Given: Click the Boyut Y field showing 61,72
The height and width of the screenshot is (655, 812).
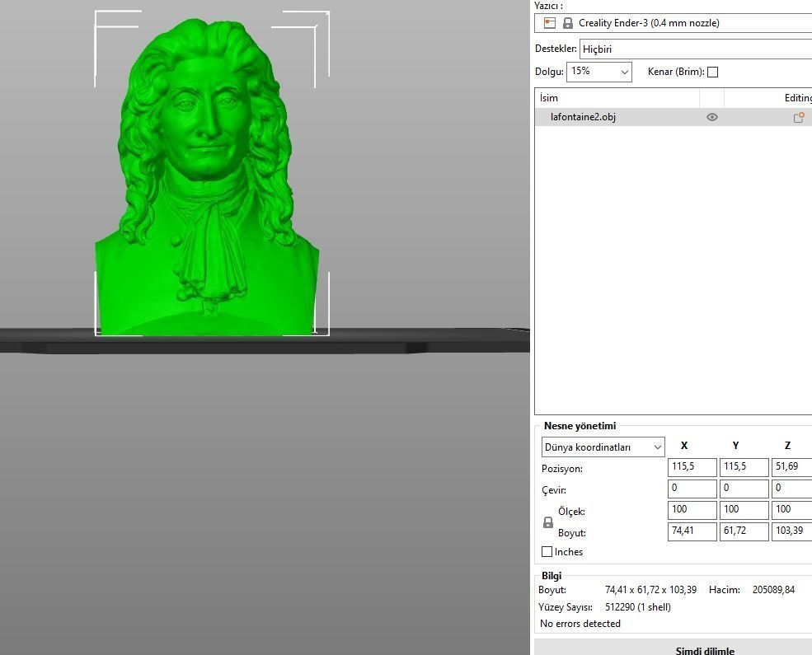Looking at the screenshot, I should click(744, 531).
